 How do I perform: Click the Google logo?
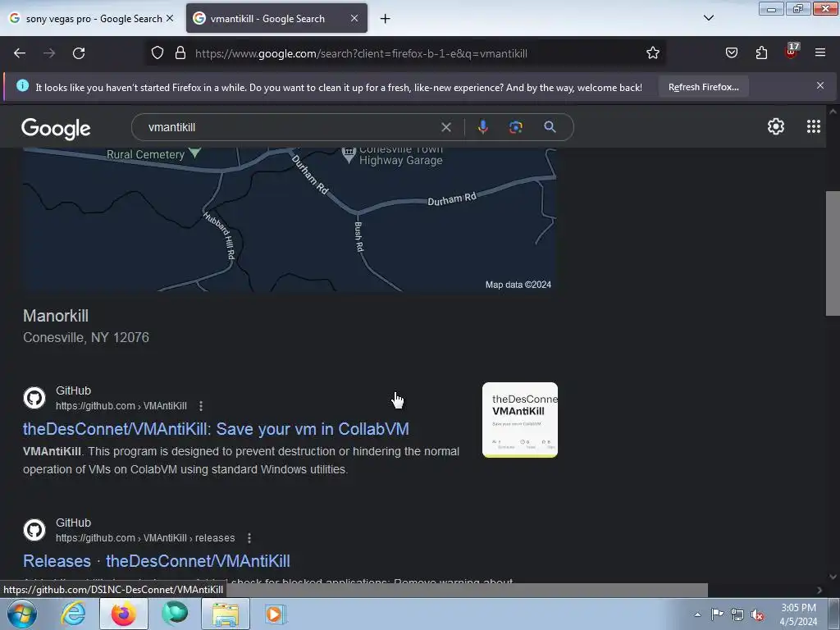pos(56,129)
